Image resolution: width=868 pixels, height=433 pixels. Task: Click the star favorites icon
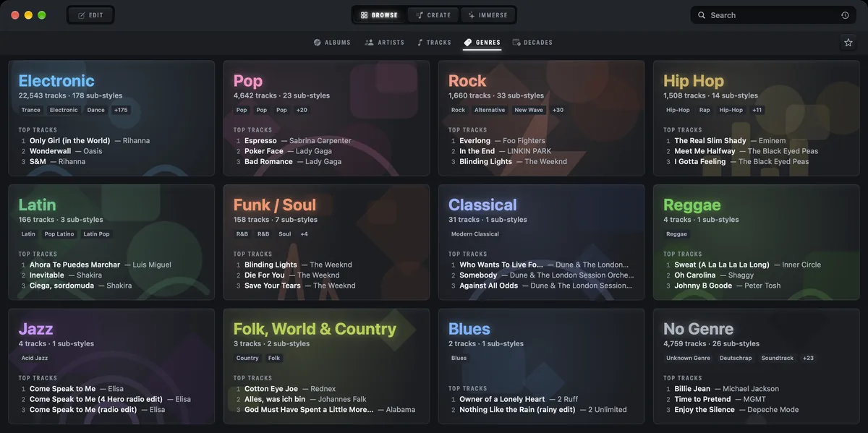[848, 43]
